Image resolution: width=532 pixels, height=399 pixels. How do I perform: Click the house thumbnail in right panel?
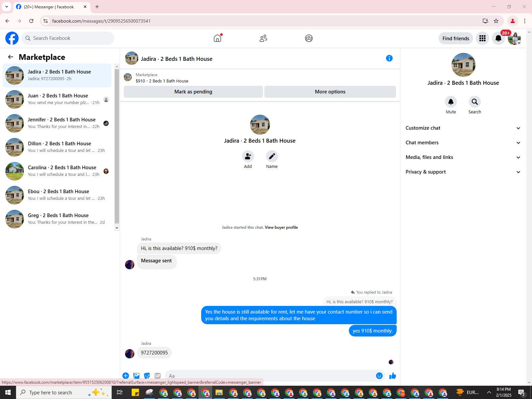(x=463, y=65)
